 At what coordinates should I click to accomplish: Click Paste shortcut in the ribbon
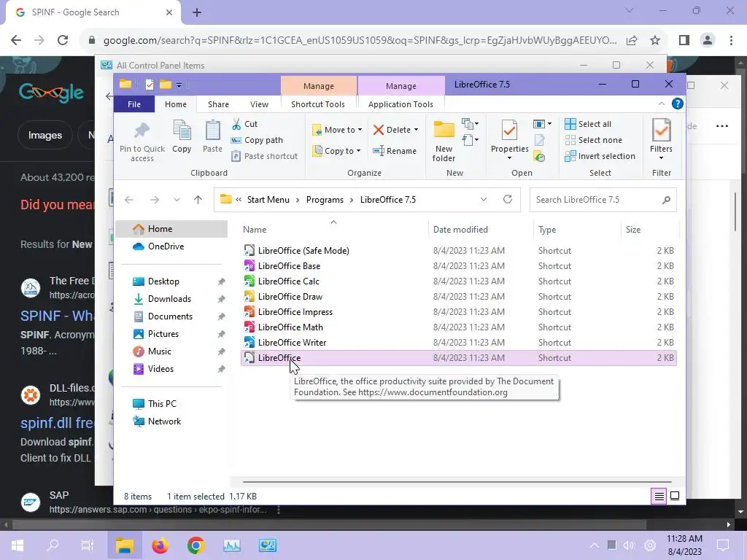(x=264, y=156)
